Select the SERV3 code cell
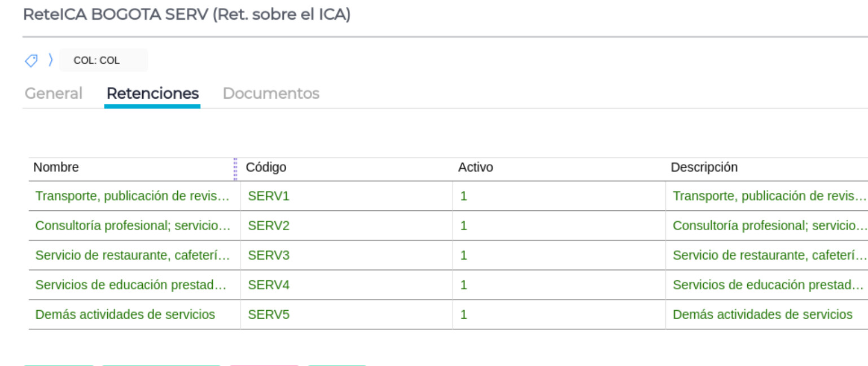Screen dimensions: 868x366 pyautogui.click(x=269, y=255)
